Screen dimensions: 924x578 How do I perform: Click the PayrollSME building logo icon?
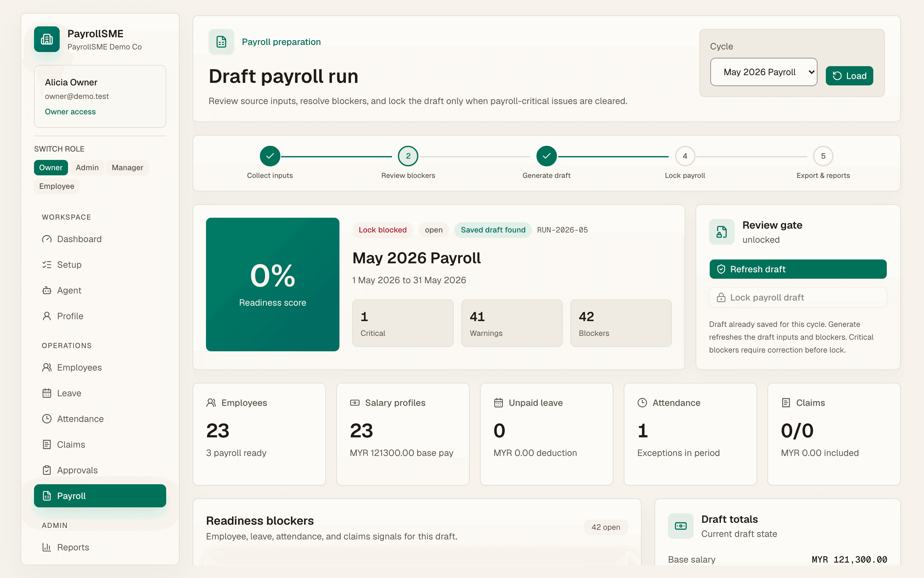(47, 39)
